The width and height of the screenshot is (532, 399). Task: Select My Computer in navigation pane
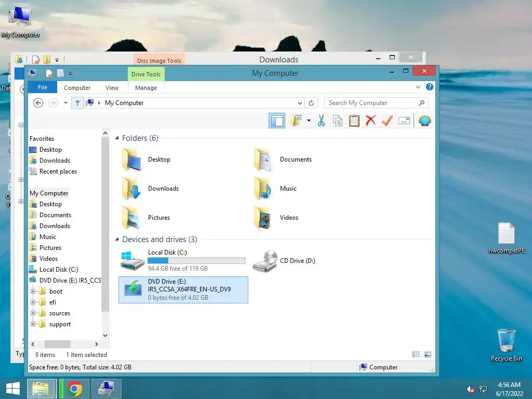point(49,193)
